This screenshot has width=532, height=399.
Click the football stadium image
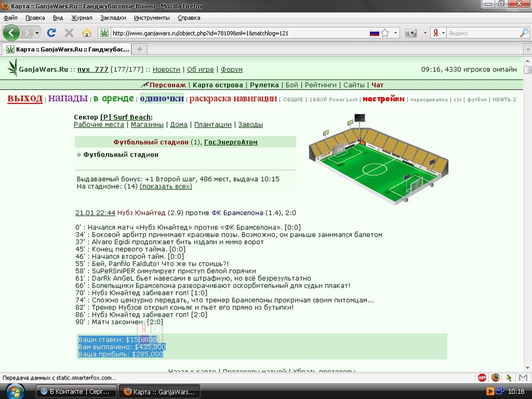(x=379, y=159)
